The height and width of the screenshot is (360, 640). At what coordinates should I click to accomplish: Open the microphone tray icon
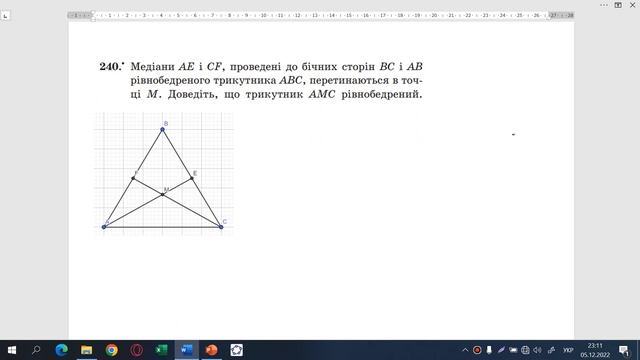(489, 350)
